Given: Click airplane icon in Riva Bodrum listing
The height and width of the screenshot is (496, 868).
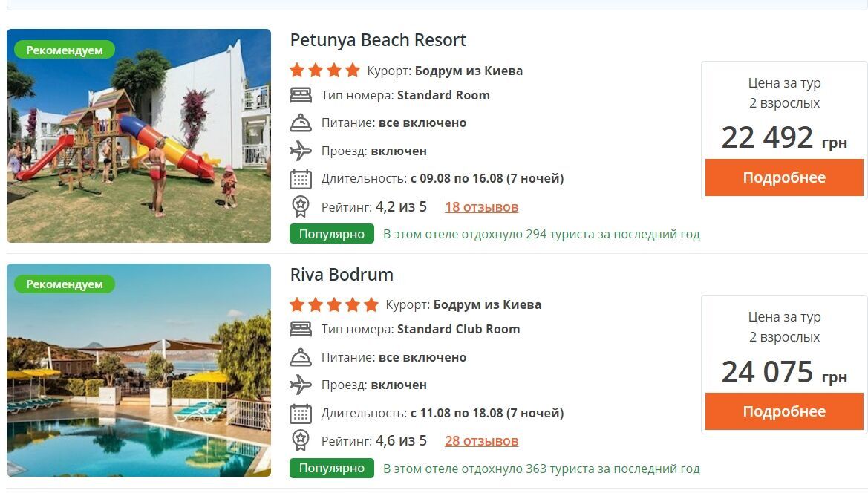Looking at the screenshot, I should (x=301, y=385).
